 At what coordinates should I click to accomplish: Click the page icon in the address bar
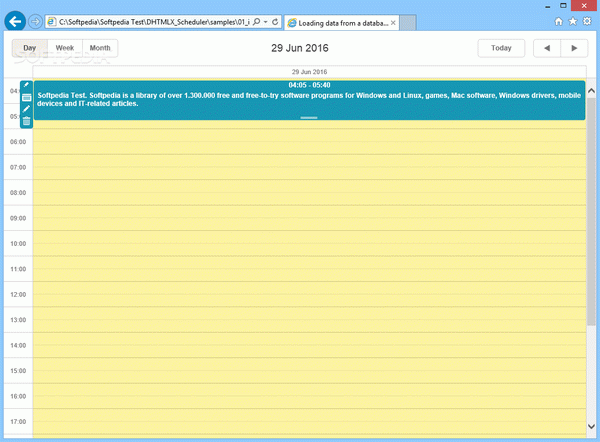(51, 22)
